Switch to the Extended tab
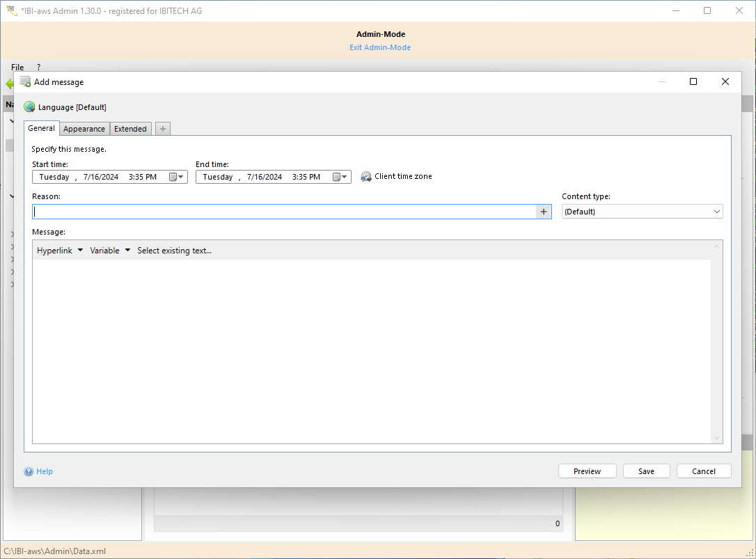756x559 pixels. pyautogui.click(x=130, y=129)
